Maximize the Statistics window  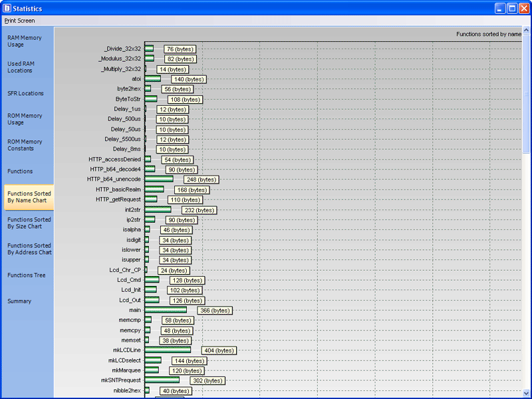click(512, 9)
